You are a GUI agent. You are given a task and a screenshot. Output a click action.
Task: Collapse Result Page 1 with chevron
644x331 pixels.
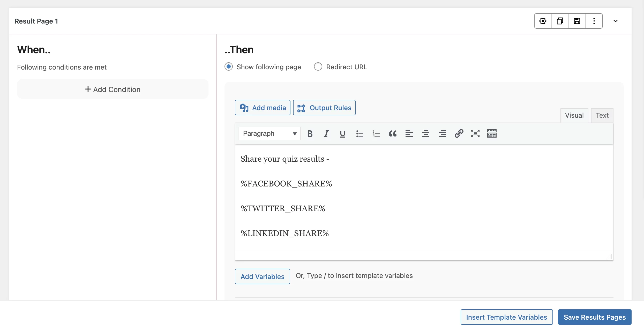(x=616, y=21)
